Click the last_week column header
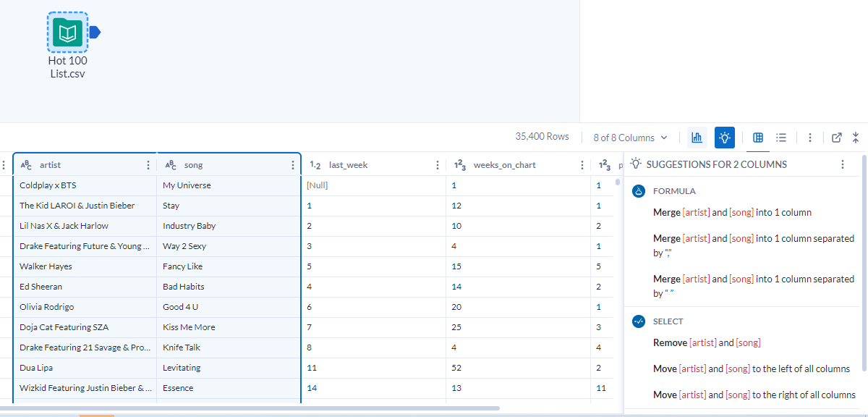 point(374,165)
